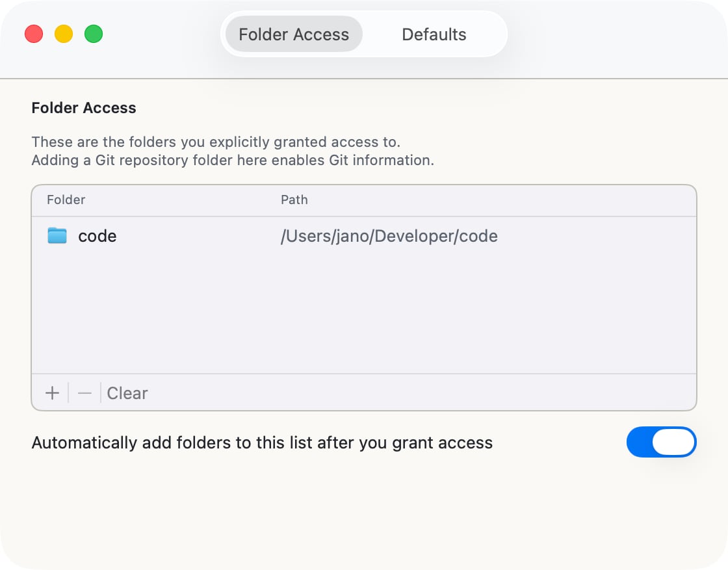The width and height of the screenshot is (728, 570).
Task: Switch to the Defaults tab
Action: tap(434, 34)
